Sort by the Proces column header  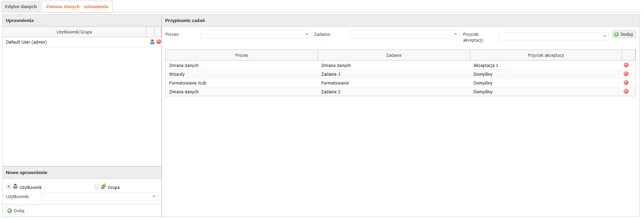click(241, 55)
